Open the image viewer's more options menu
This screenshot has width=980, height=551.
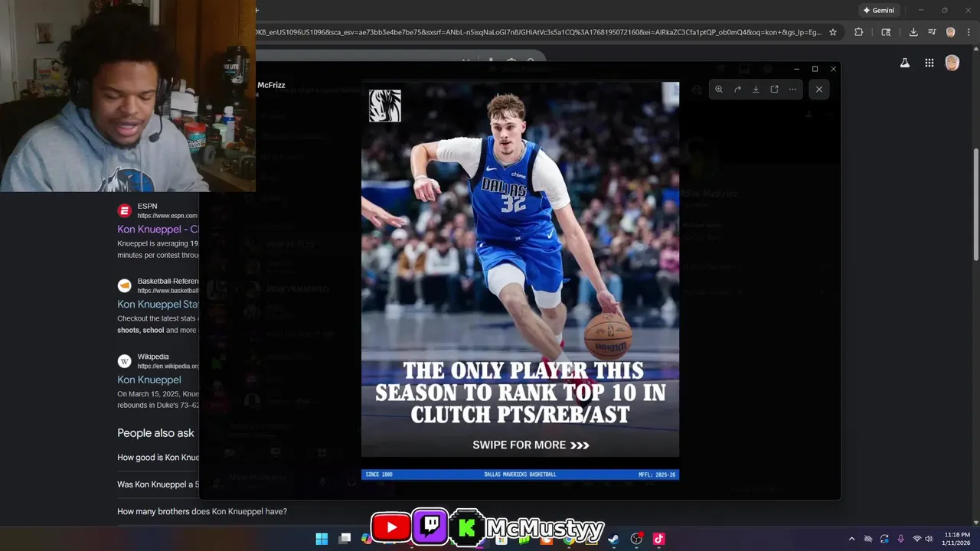[792, 90]
